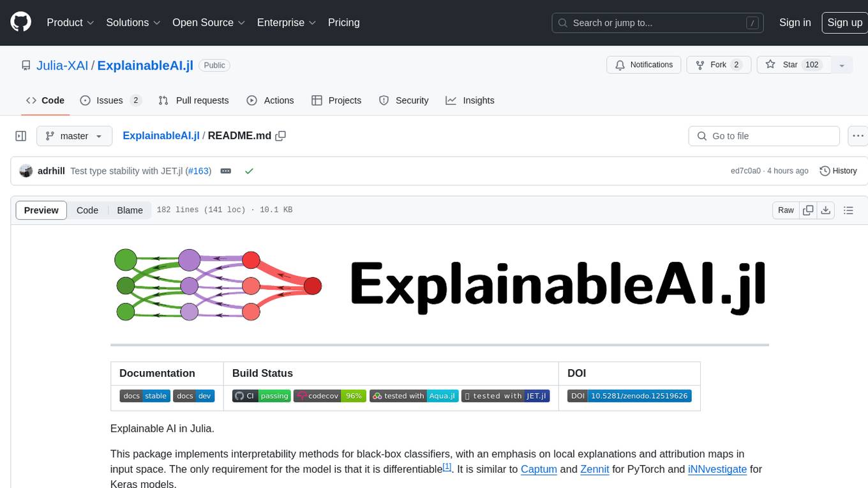Sign in to GitHub
The height and width of the screenshot is (488, 868).
coord(795,22)
